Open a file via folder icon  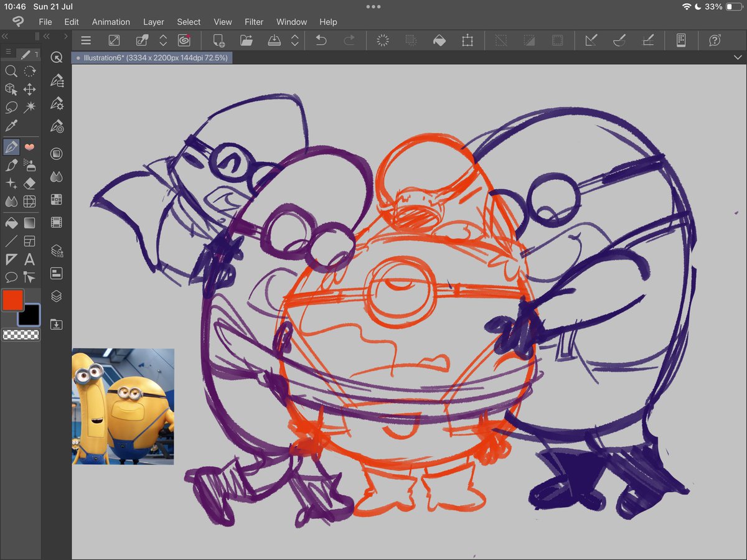[247, 40]
